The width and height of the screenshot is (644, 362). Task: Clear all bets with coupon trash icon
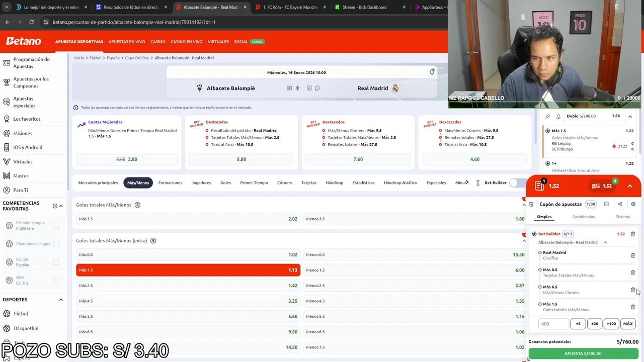[x=531, y=204]
